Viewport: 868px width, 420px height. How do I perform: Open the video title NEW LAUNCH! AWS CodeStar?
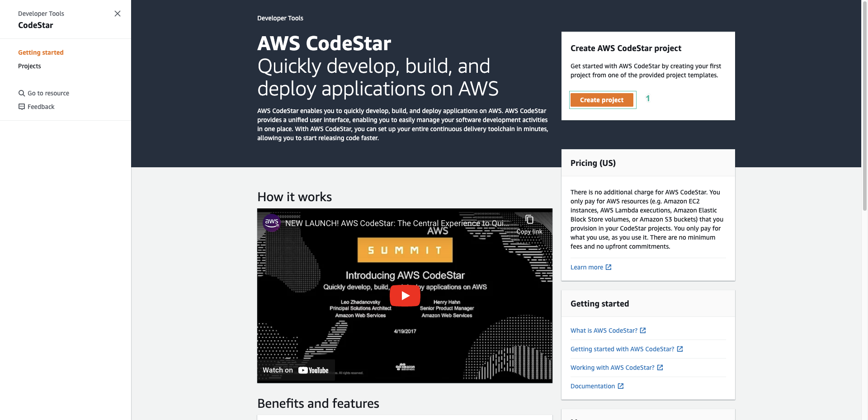point(397,223)
